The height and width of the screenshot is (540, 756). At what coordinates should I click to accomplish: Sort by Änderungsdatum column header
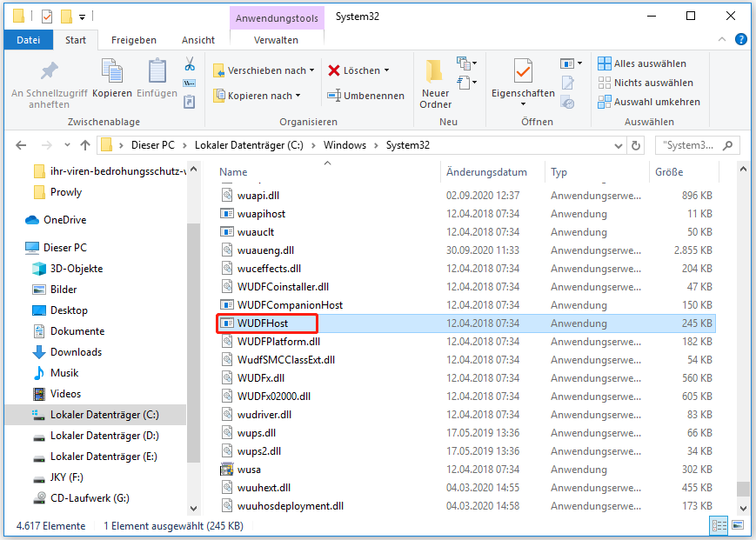pos(486,172)
